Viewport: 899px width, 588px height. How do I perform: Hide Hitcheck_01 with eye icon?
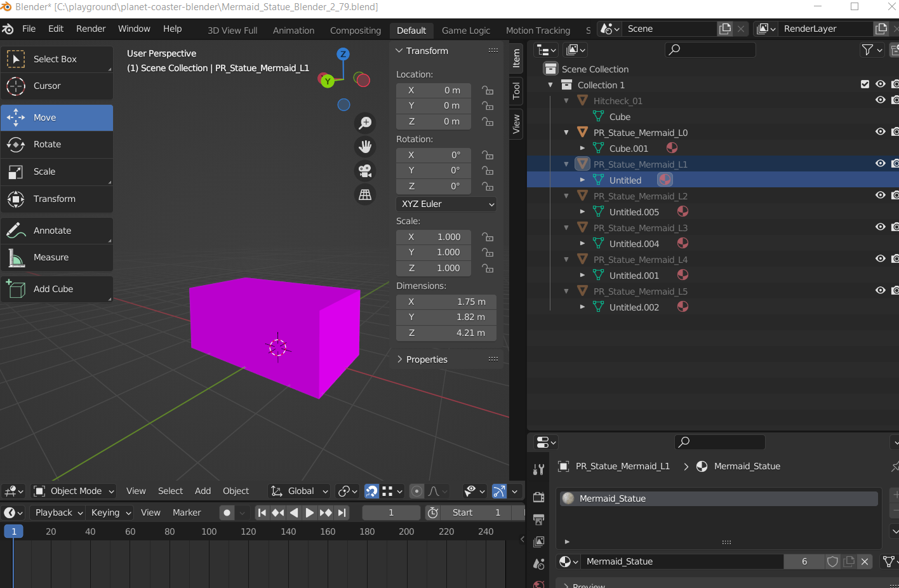pos(880,100)
